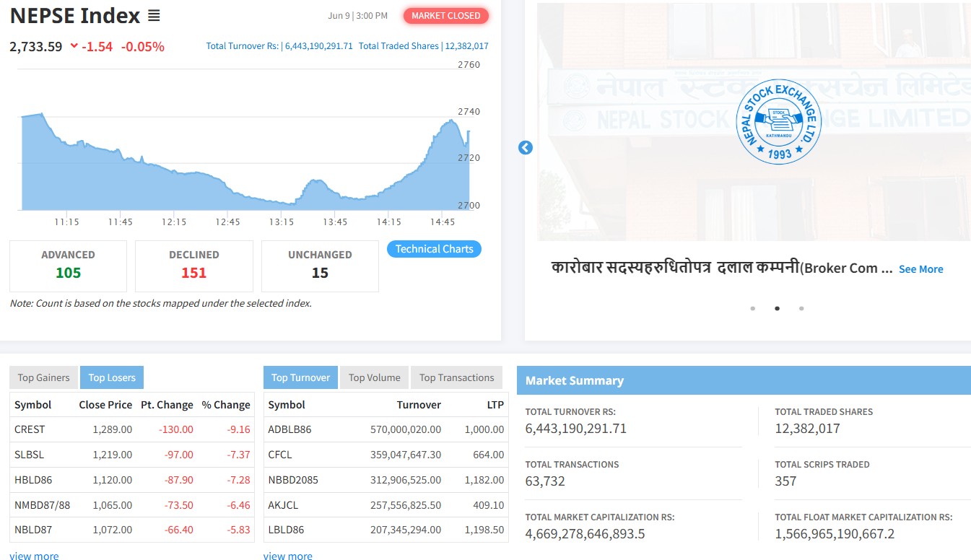Click the Symbol header in Top Losers table
971x560 pixels.
point(33,405)
